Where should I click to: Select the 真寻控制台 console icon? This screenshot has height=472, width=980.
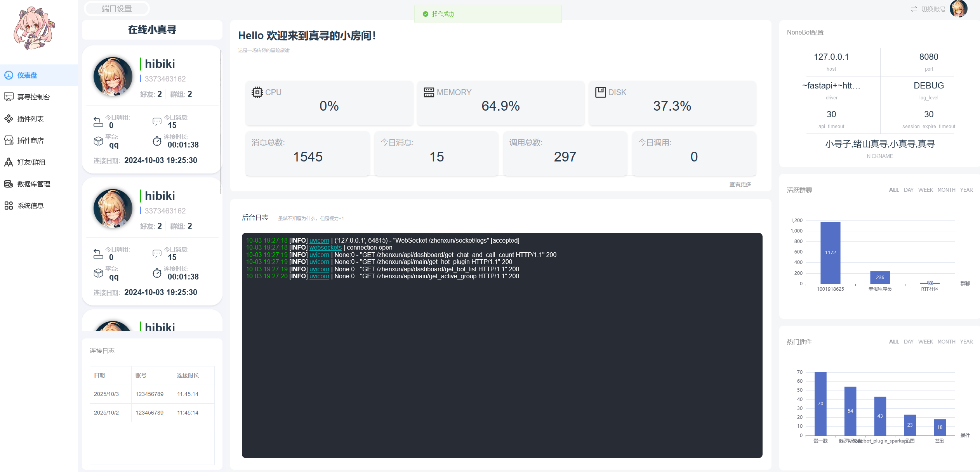coord(9,97)
